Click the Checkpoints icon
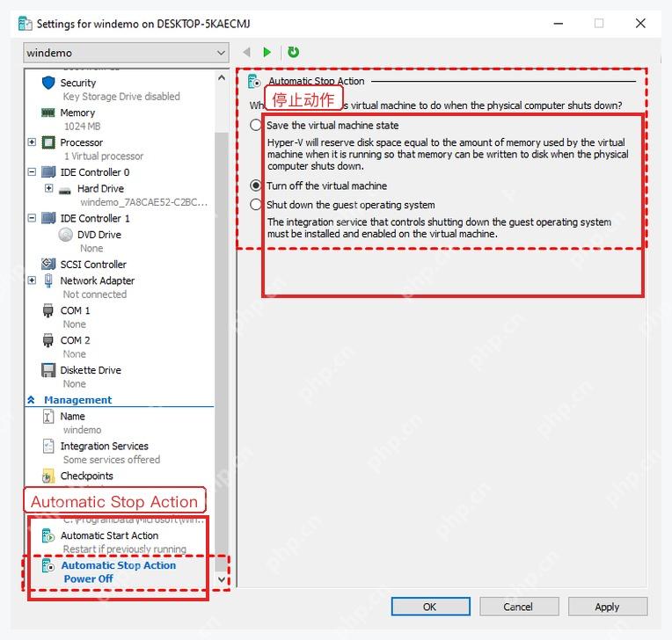 click(x=48, y=476)
